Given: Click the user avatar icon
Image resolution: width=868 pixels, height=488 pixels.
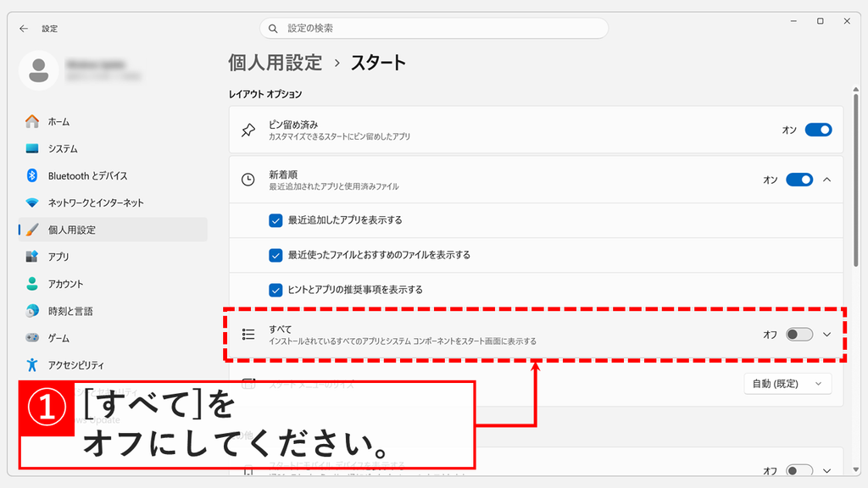Looking at the screenshot, I should [x=39, y=70].
